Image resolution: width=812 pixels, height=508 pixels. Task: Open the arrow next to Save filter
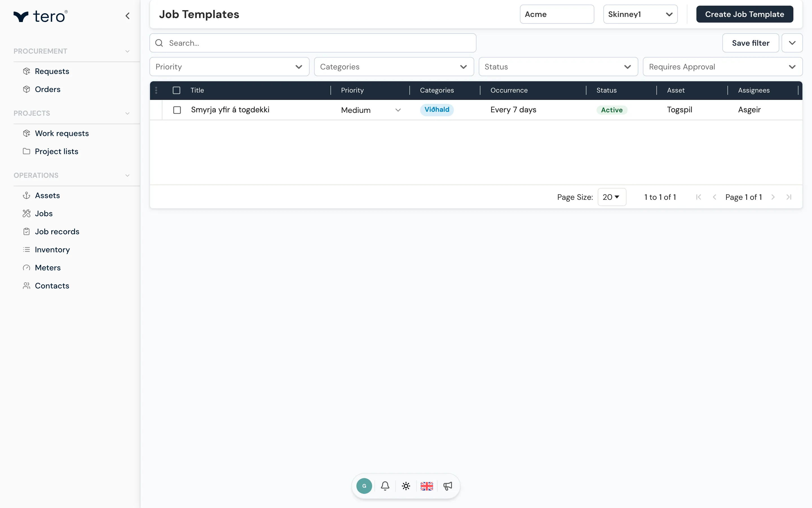pos(792,43)
